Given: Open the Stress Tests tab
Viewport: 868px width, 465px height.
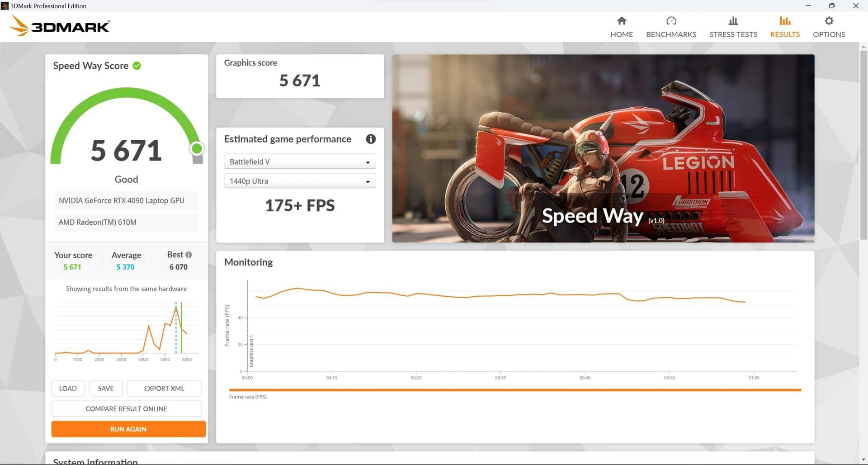Looking at the screenshot, I should point(733,27).
